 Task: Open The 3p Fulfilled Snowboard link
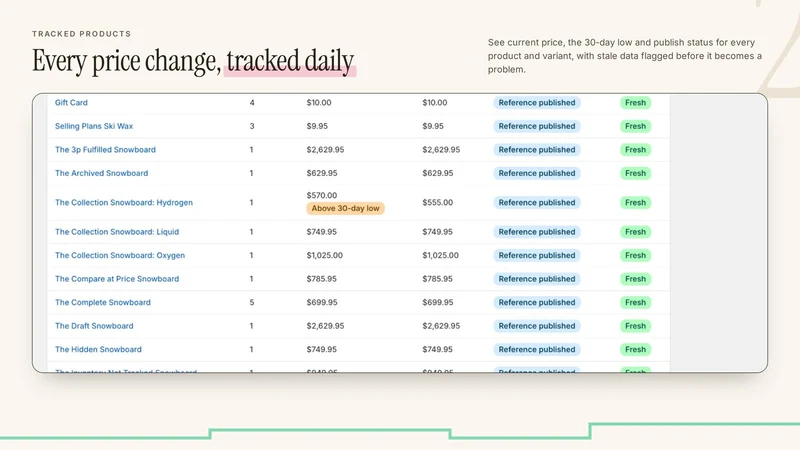click(x=105, y=149)
